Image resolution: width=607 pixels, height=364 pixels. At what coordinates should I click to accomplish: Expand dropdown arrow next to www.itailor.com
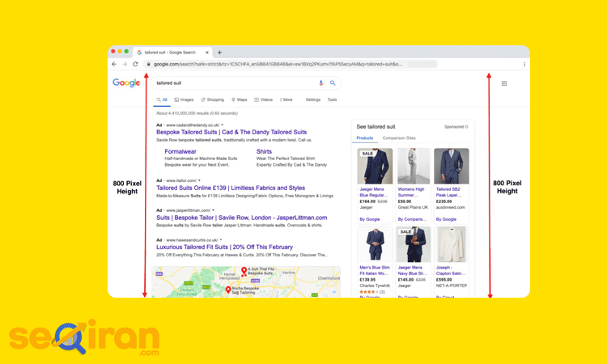pyautogui.click(x=199, y=180)
